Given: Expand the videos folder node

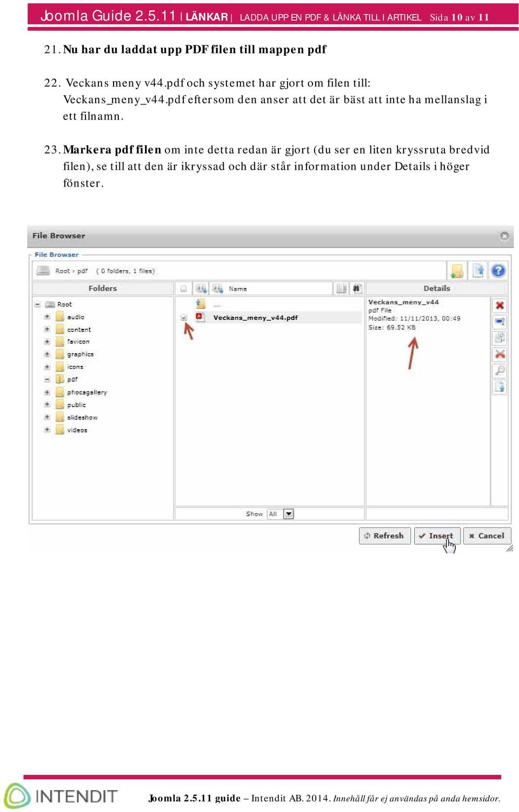Looking at the screenshot, I should click(x=47, y=430).
